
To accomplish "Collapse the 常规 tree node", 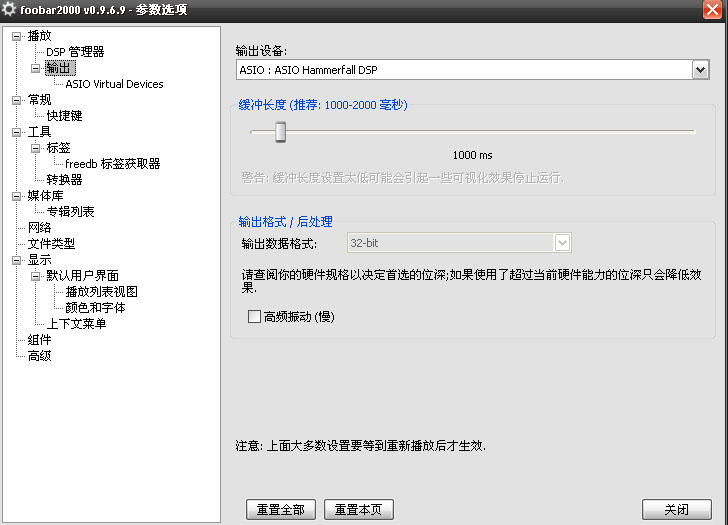I will click(17, 100).
